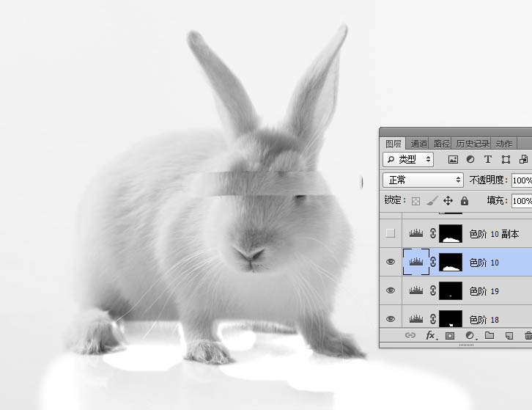Click the 不透明度 value field

click(x=522, y=180)
